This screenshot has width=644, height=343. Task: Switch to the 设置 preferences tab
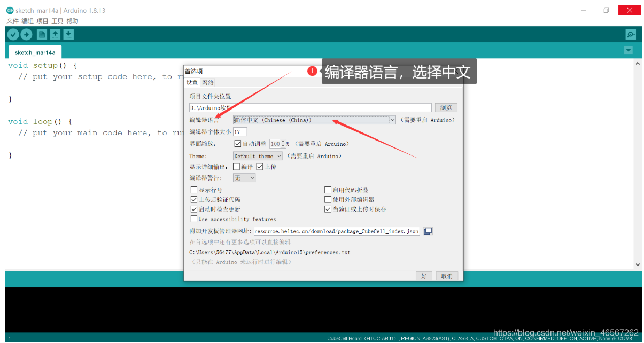tap(192, 82)
